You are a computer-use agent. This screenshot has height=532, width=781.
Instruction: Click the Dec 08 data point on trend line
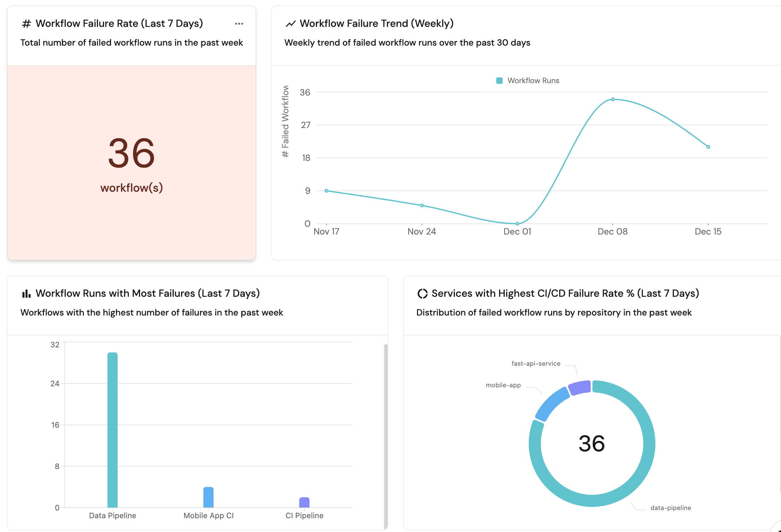613,99
